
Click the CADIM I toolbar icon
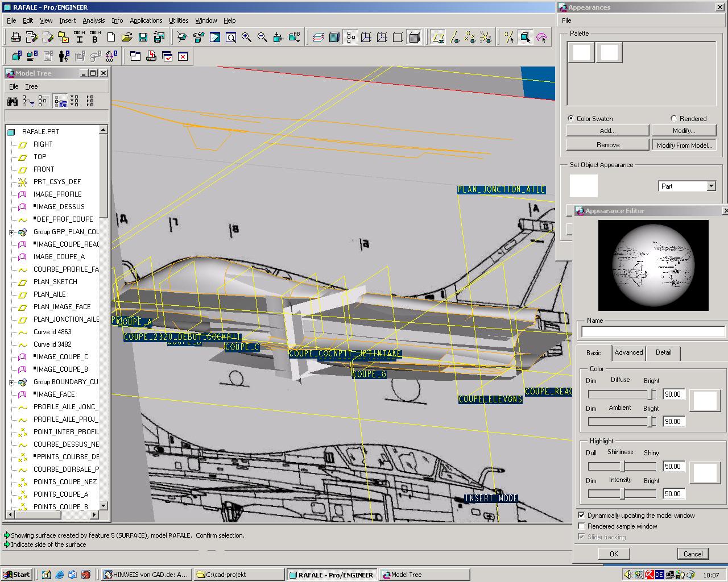(x=80, y=38)
